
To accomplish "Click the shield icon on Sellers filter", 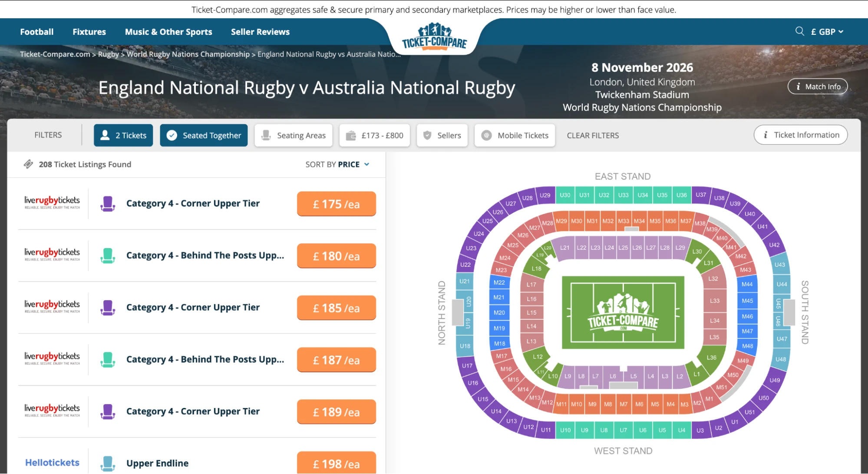I will [427, 135].
